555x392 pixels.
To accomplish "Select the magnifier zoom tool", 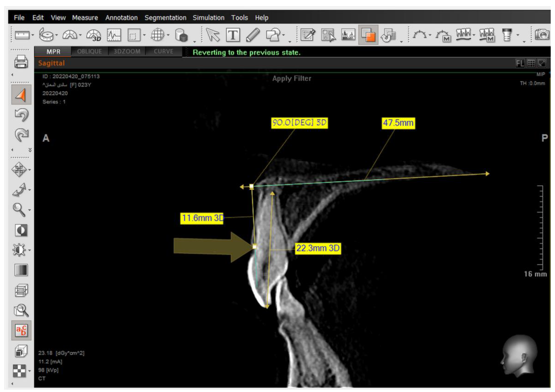I will tap(19, 210).
